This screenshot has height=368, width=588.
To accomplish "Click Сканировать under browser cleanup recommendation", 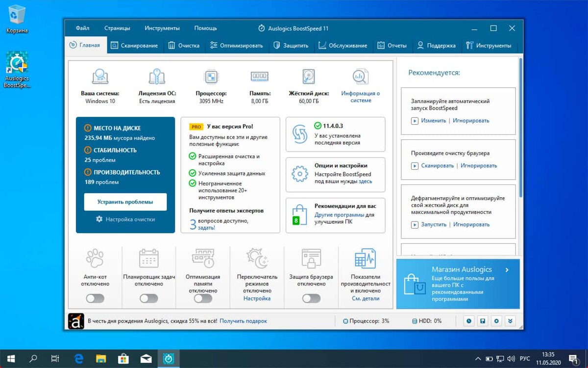I will tap(438, 166).
